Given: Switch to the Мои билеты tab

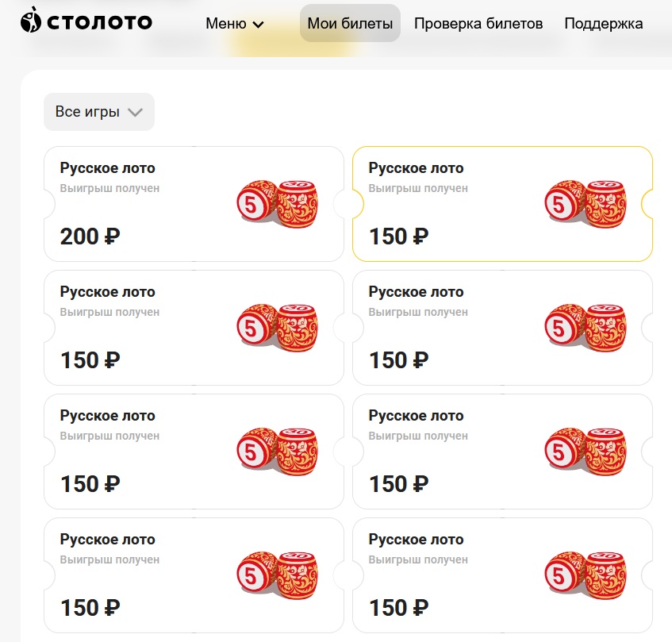Looking at the screenshot, I should coord(350,24).
